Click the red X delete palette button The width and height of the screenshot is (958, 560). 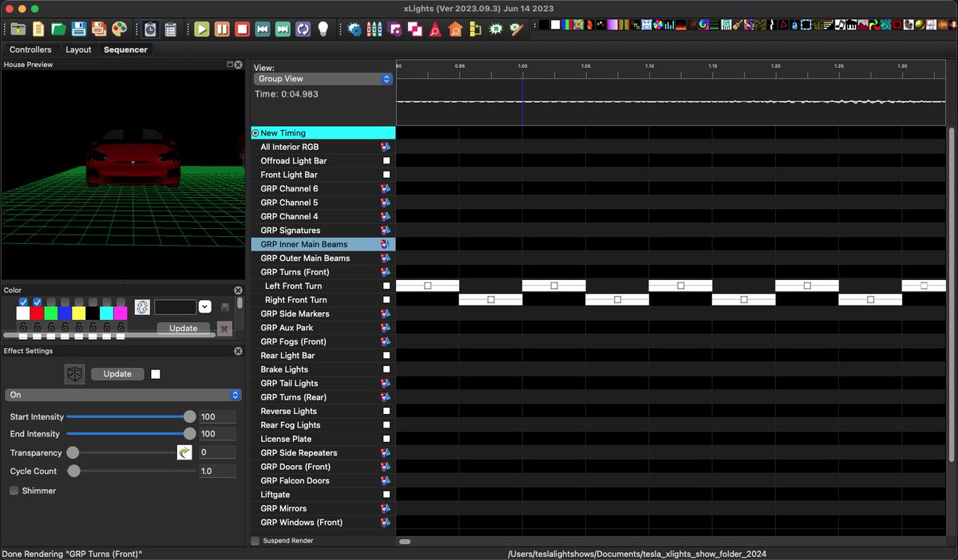click(x=224, y=329)
